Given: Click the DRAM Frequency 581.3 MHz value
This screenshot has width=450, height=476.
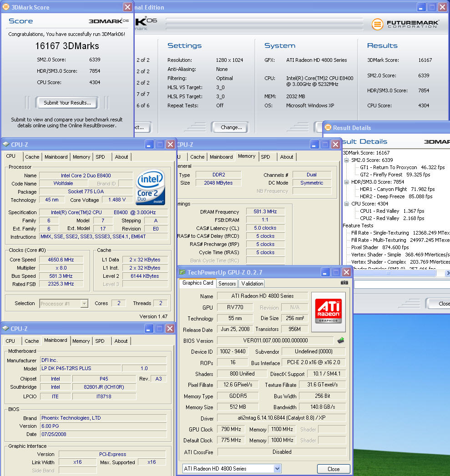Looking at the screenshot, I should click(x=265, y=211).
